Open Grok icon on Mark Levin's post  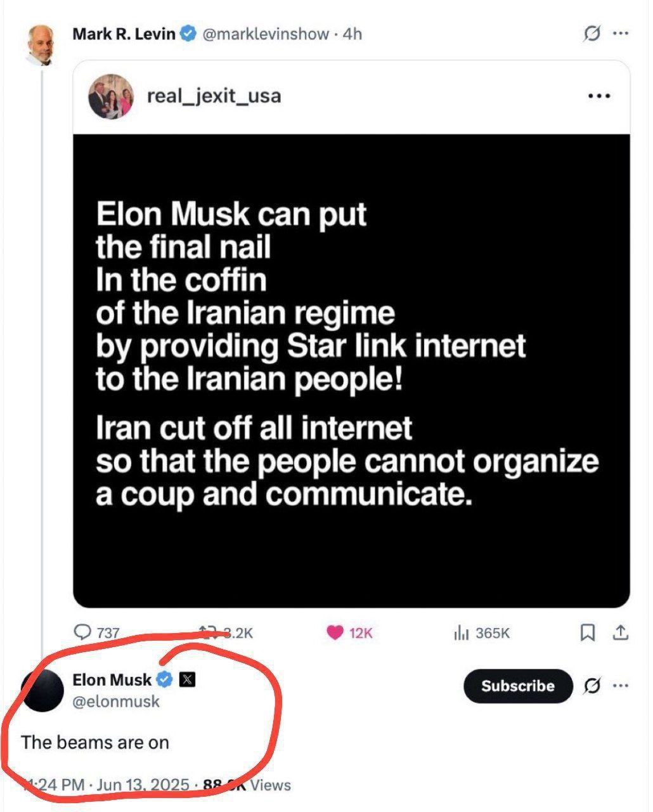click(x=591, y=34)
